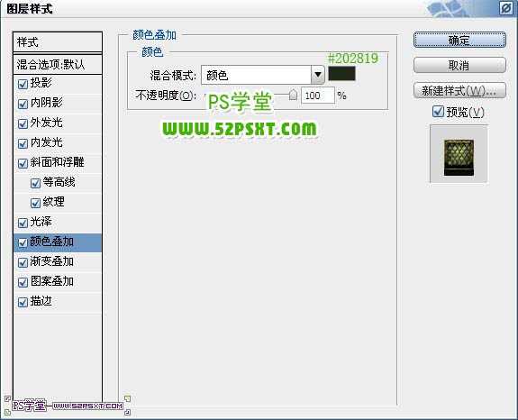Image resolution: width=518 pixels, height=420 pixels.
Task: Click the 不透明度 slider handle
Action: [293, 95]
